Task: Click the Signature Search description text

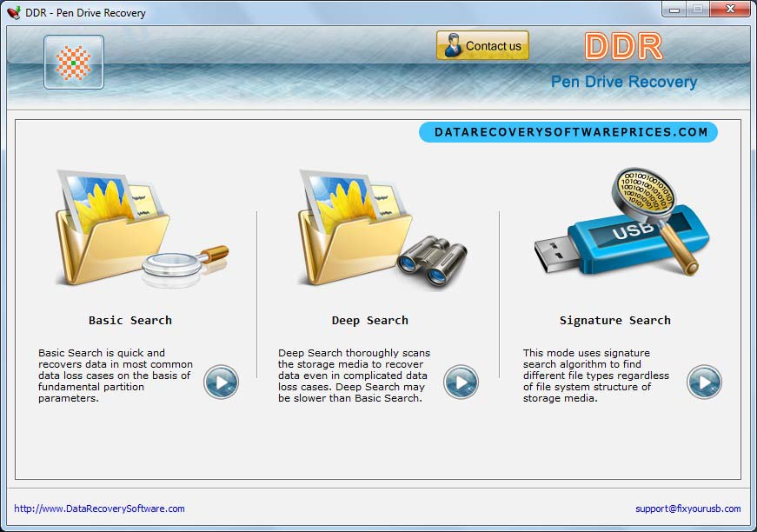Action: pyautogui.click(x=595, y=376)
